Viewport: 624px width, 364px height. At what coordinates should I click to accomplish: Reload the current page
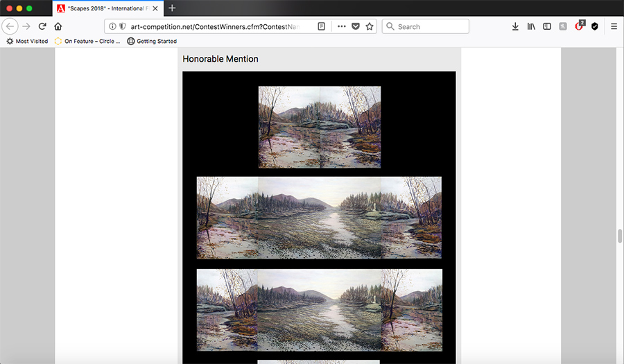click(42, 26)
